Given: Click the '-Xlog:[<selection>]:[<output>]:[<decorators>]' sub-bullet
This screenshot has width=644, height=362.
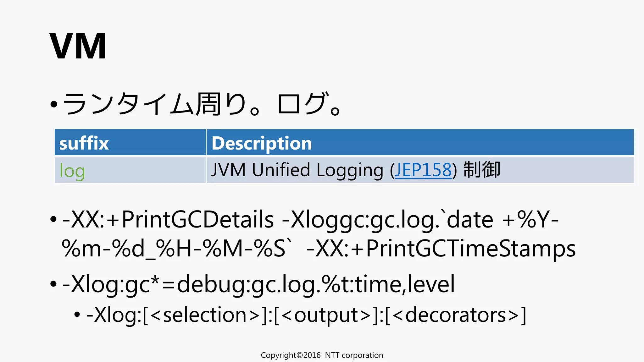Looking at the screenshot, I should point(306,315).
